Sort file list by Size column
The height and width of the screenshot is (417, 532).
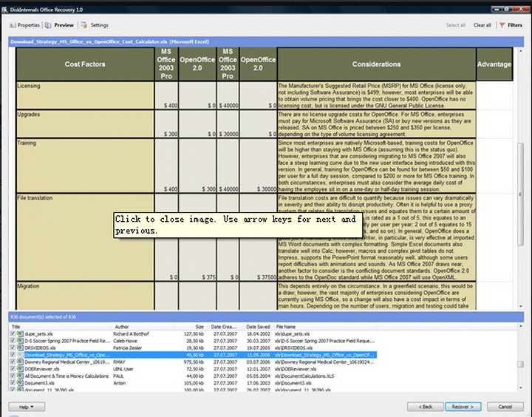tap(199, 326)
